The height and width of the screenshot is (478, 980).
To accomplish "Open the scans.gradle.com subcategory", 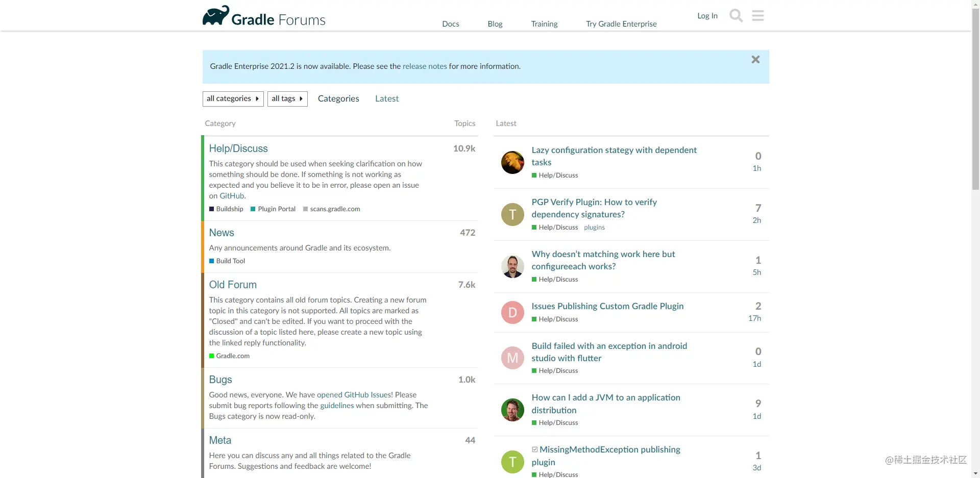I will coord(332,209).
